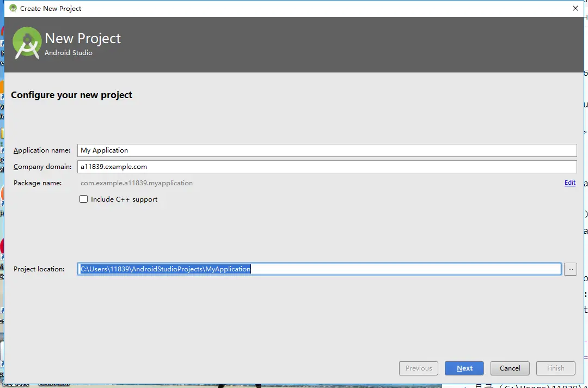
Task: Click the Configure your new project heading
Action: [x=72, y=95]
